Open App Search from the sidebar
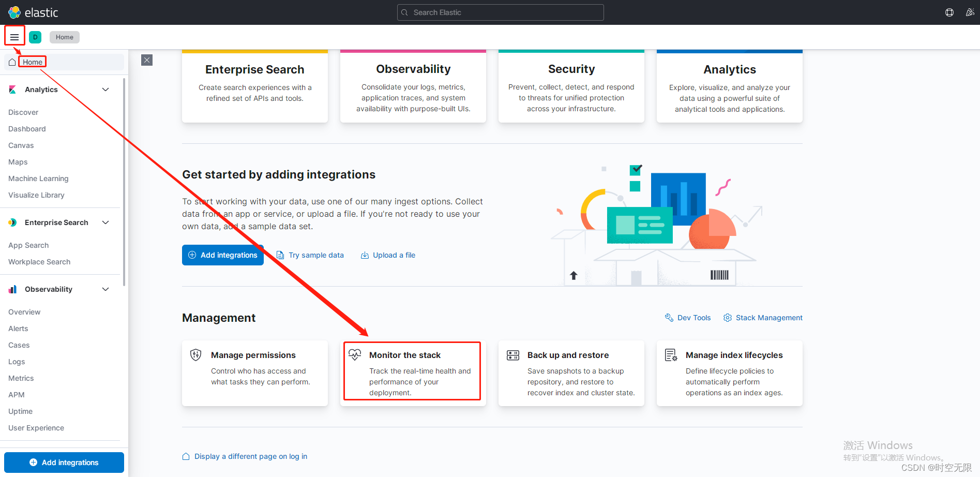This screenshot has width=980, height=477. tap(28, 245)
